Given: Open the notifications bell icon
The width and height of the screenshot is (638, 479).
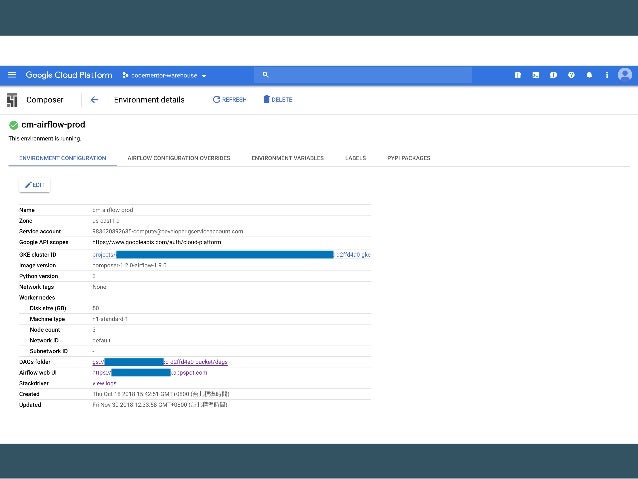Looking at the screenshot, I should pos(588,75).
